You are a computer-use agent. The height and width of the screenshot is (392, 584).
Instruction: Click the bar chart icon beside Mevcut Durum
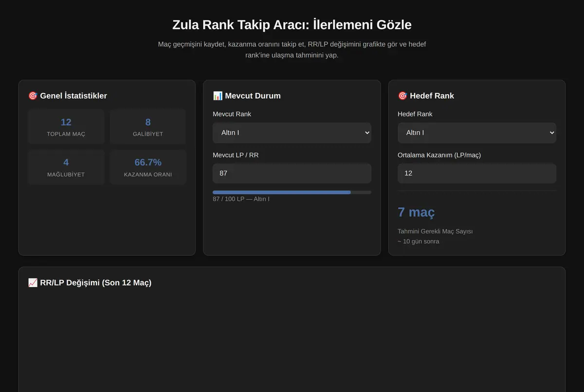point(218,96)
